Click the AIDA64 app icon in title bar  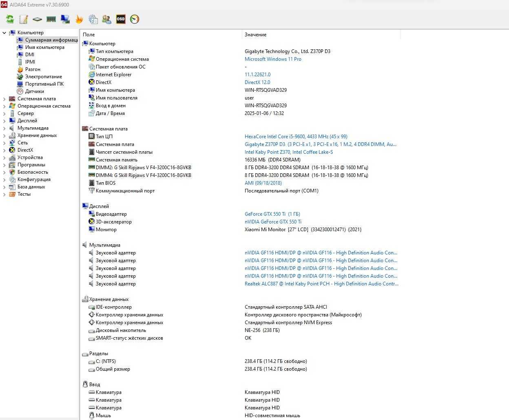point(4,4)
